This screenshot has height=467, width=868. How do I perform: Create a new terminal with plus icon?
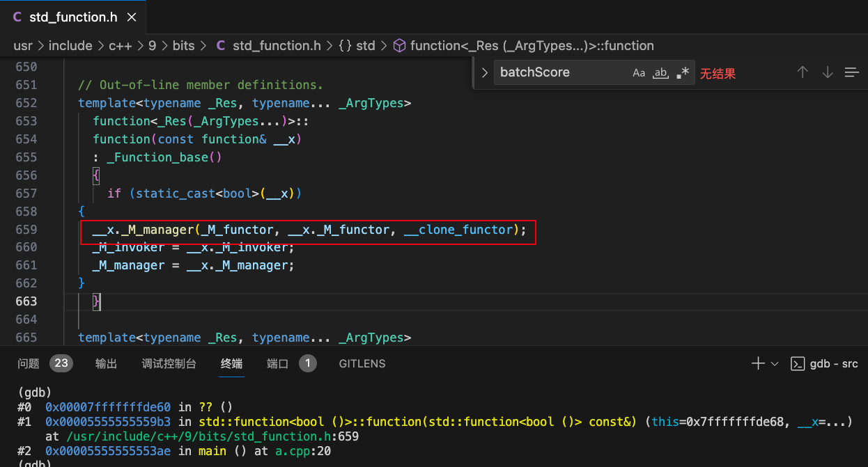(758, 363)
